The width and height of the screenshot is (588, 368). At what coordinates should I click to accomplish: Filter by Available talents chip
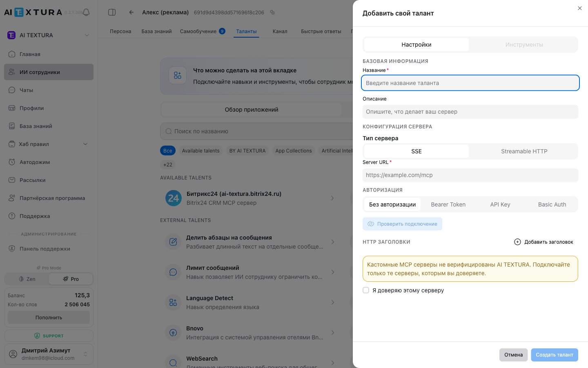(x=200, y=151)
